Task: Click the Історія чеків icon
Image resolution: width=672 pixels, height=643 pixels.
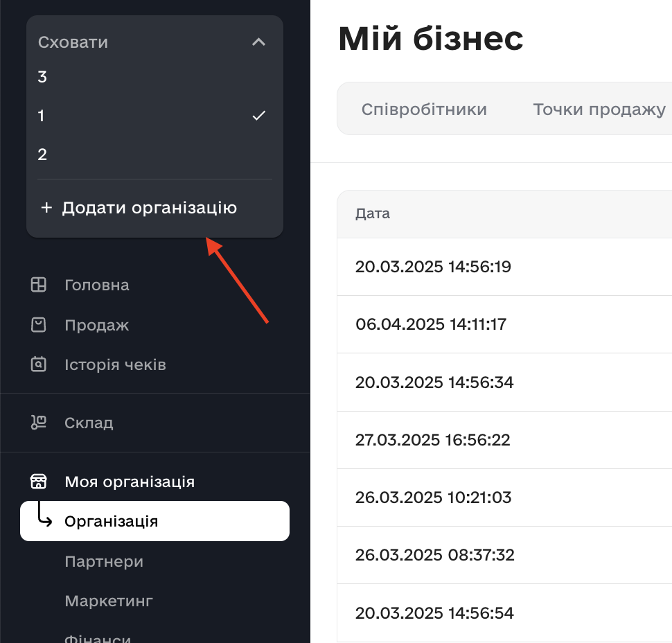Action: click(x=39, y=364)
